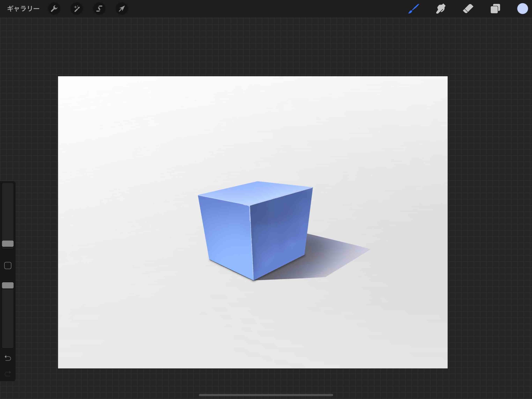Tap the Redo arrow

click(8, 373)
